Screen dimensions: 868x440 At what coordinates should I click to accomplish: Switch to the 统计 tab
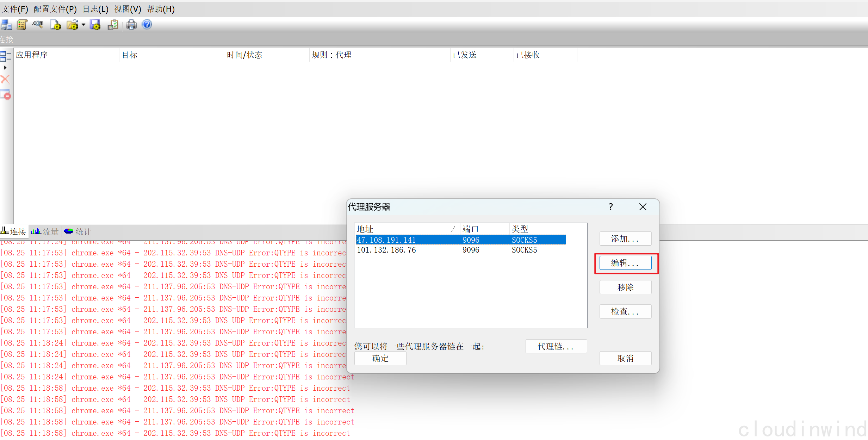(x=78, y=231)
